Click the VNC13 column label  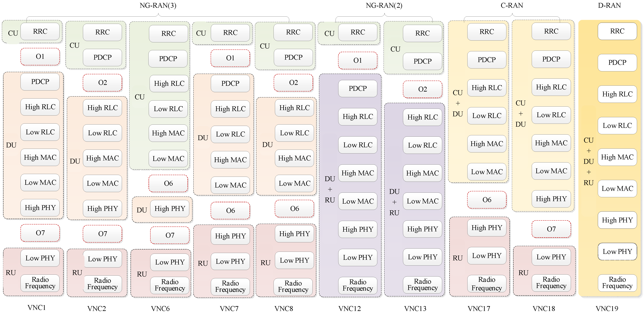415,309
